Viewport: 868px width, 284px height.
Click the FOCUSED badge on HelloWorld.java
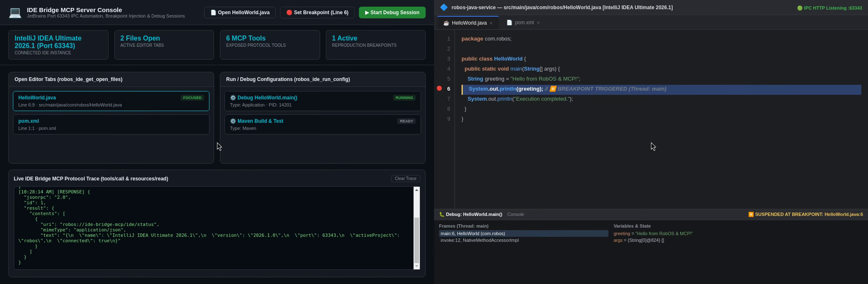coord(192,98)
